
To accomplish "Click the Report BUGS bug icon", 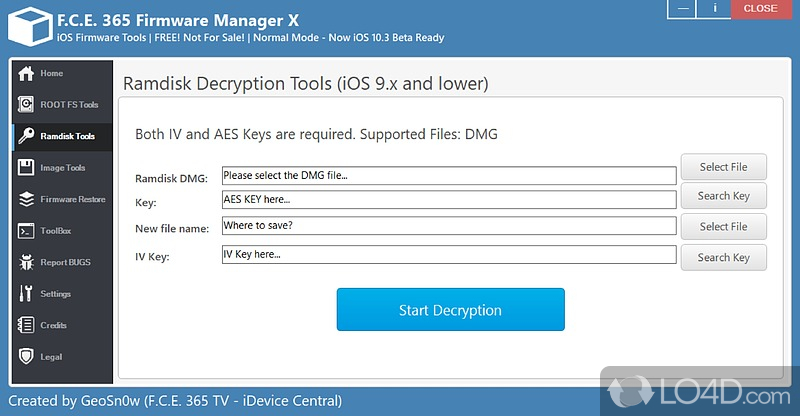I will pyautogui.click(x=26, y=262).
